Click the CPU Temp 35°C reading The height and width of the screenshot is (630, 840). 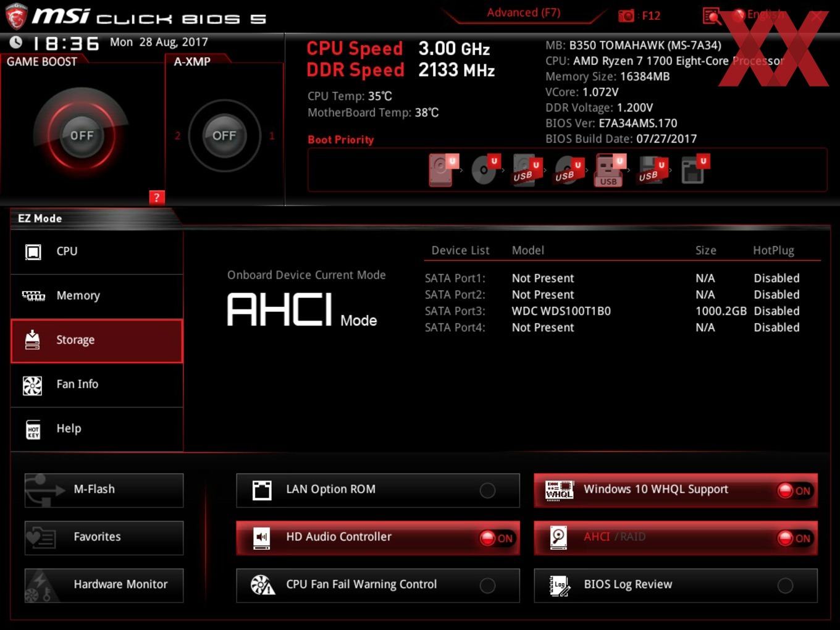[x=350, y=96]
